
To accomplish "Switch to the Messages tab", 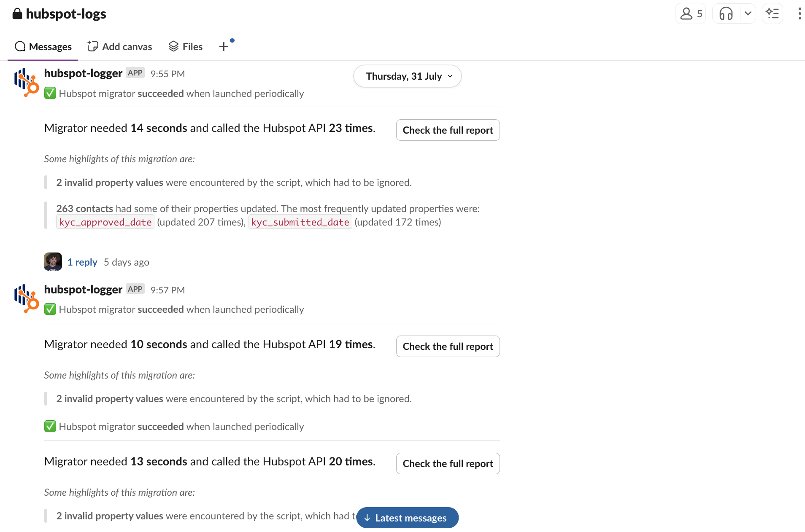I will (x=43, y=46).
